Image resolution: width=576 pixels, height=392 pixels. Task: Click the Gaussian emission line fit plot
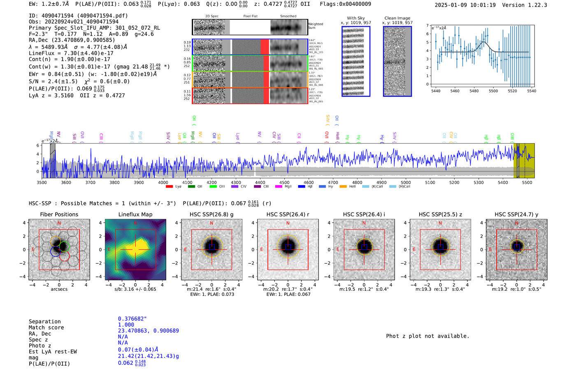point(482,56)
